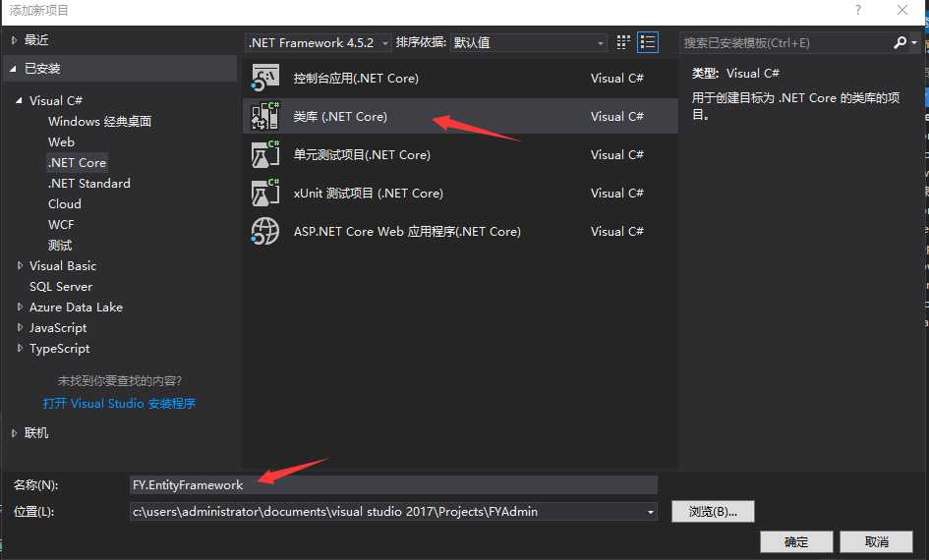The image size is (929, 560).
Task: Expand the TypeScript tree node
Action: pos(20,348)
